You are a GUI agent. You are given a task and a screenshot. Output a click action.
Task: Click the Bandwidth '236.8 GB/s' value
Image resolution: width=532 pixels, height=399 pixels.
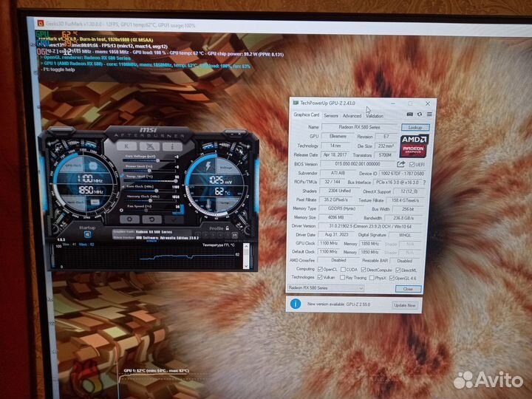[403, 218]
